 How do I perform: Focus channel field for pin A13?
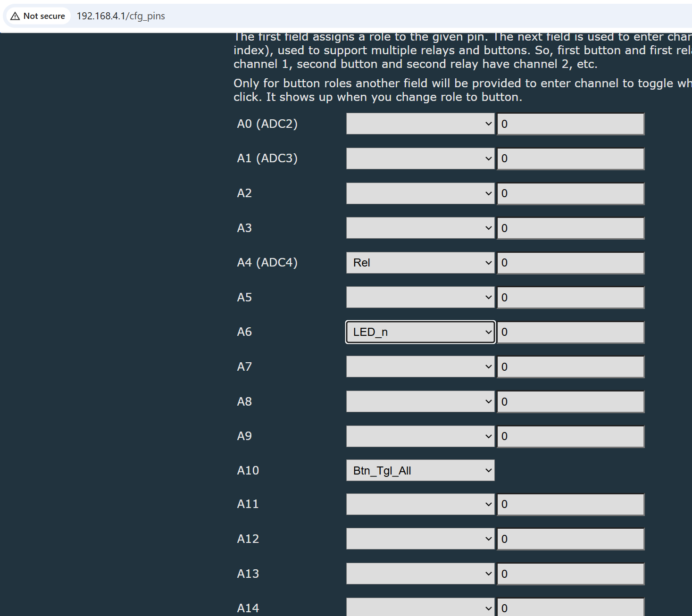[571, 574]
